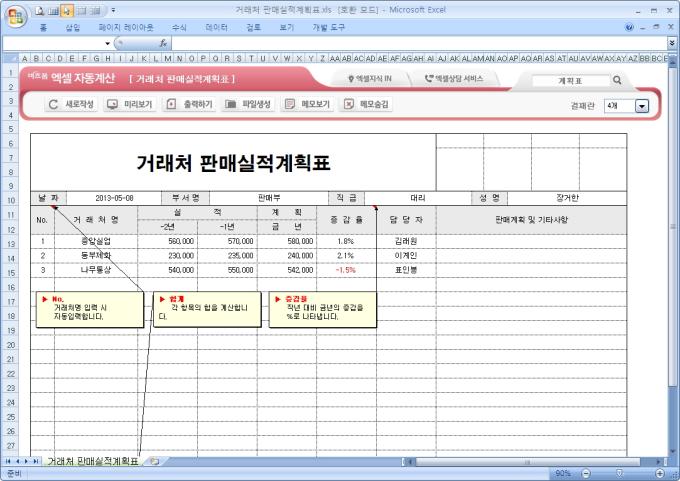The height and width of the screenshot is (481, 680).
Task: Click the 메모숨김 button
Action: pyautogui.click(x=366, y=104)
